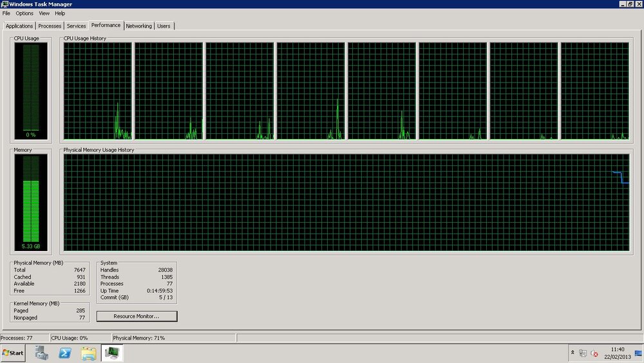Restore down the Task Manager window

click(x=630, y=4)
